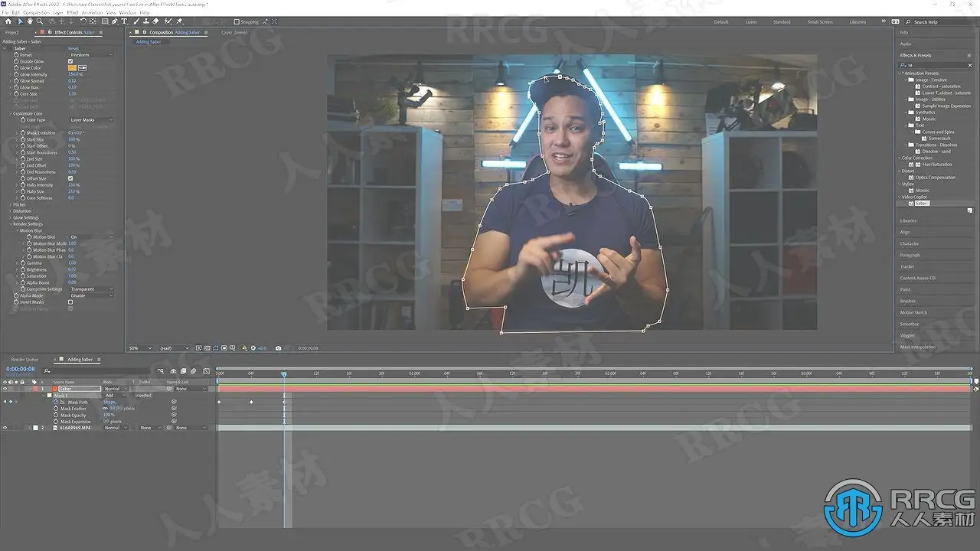Click the Glow Color eyedropper
Image resolution: width=980 pixels, height=551 pixels.
83,68
